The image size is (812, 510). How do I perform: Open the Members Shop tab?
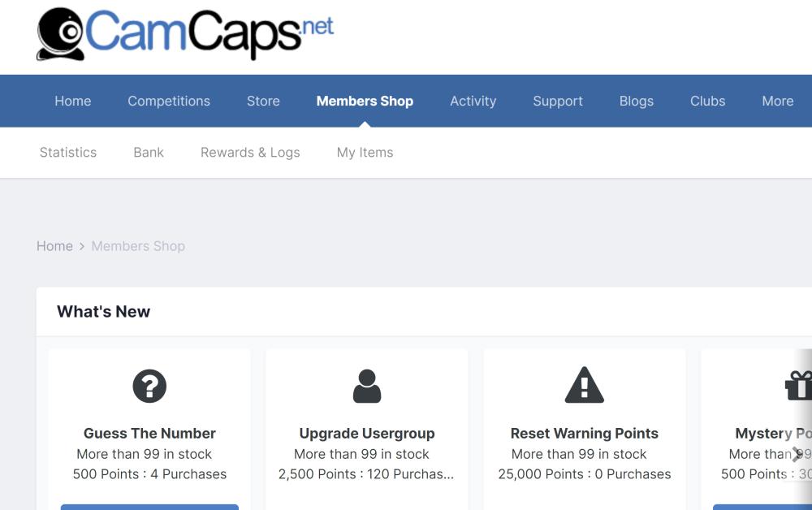(x=365, y=102)
